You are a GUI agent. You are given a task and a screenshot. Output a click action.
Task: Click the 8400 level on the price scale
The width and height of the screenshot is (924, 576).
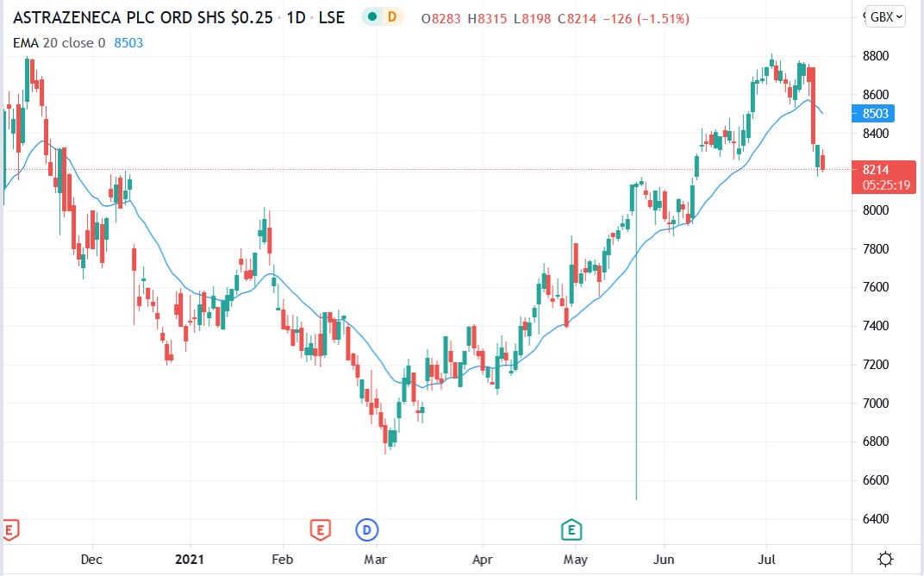point(877,134)
